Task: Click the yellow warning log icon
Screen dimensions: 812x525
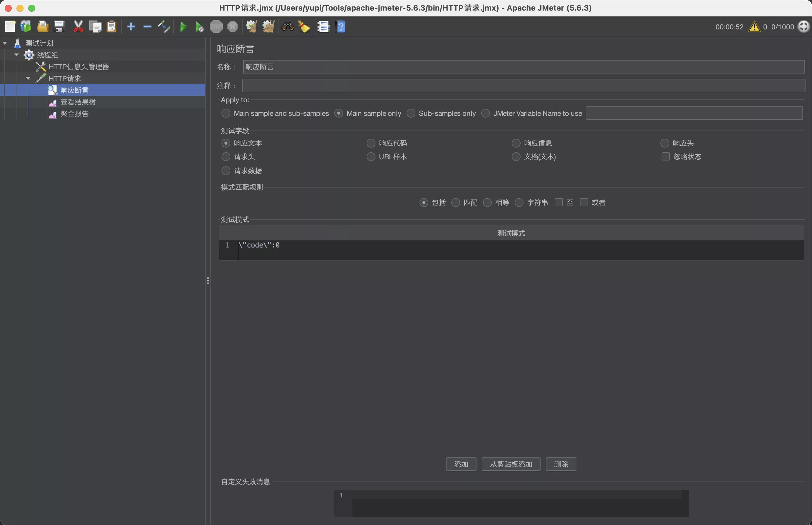Action: point(754,26)
